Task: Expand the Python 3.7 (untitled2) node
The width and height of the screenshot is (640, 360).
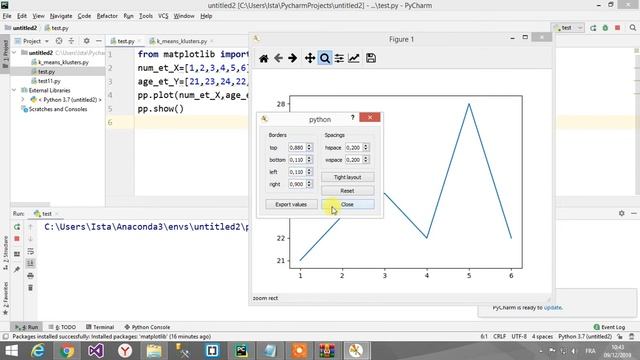Action: pos(23,100)
